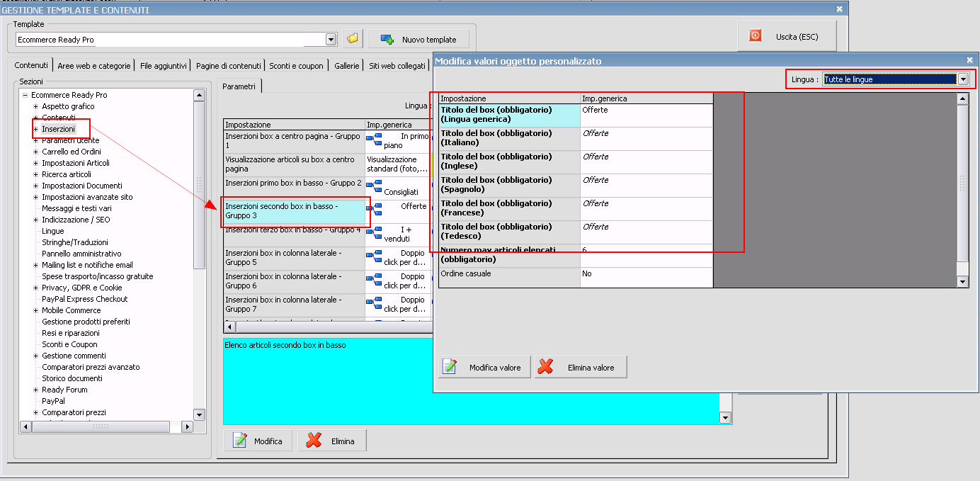Select Gestione prodotti preferiti item
980x481 pixels.
click(86, 322)
